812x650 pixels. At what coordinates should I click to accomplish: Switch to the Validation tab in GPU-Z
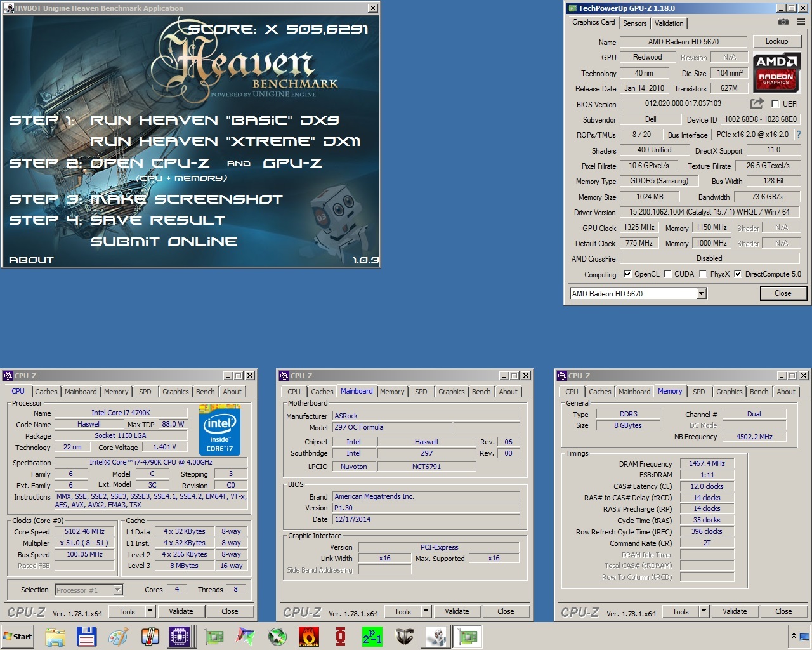[669, 23]
